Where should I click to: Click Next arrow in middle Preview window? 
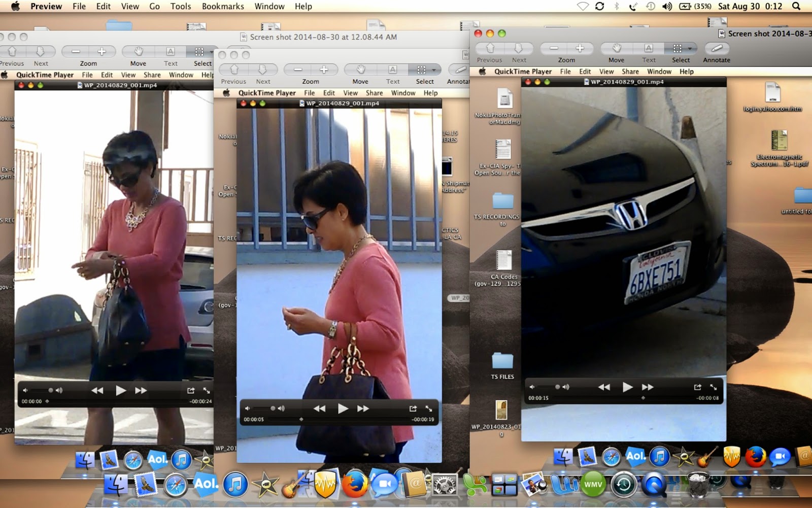click(263, 70)
